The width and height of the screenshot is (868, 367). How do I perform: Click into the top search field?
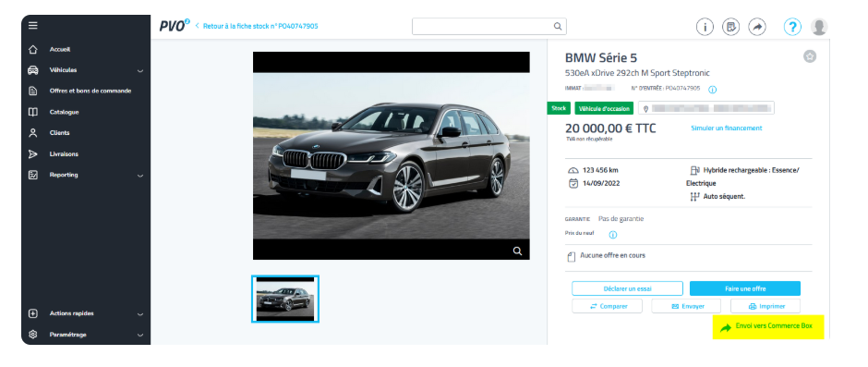488,26
